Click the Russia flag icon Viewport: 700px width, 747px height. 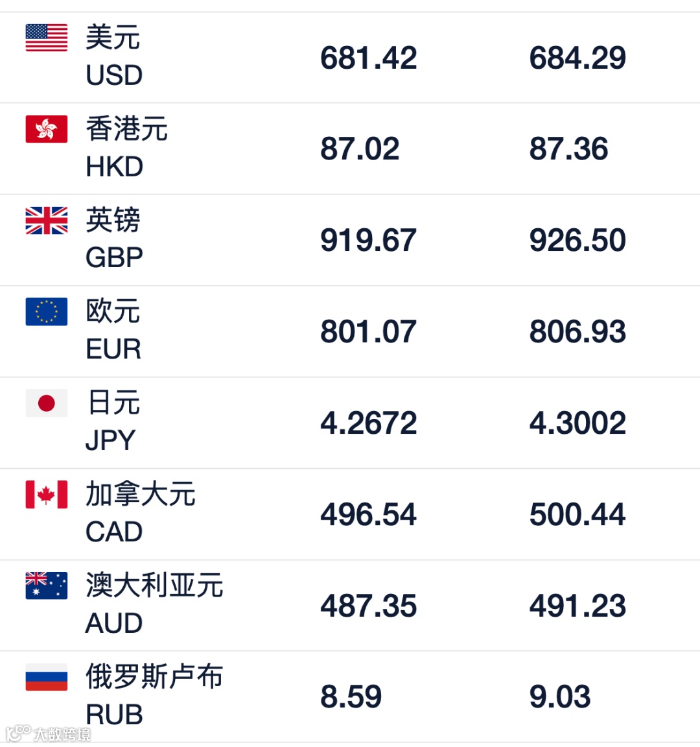click(x=46, y=677)
